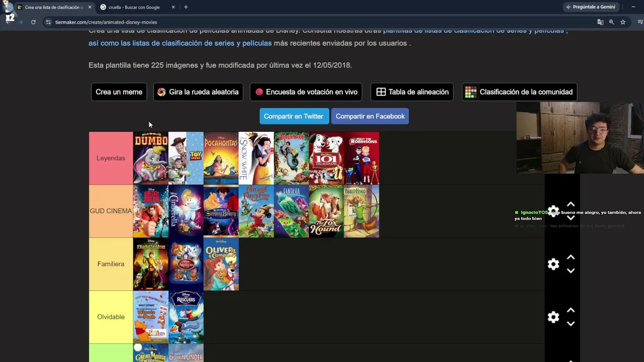Select the Sleeping Beauty poster
Image resolution: width=644 pixels, height=362 pixels.
point(221,211)
